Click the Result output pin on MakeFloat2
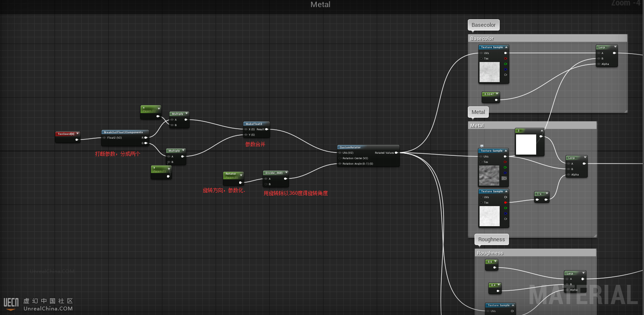 point(267,129)
